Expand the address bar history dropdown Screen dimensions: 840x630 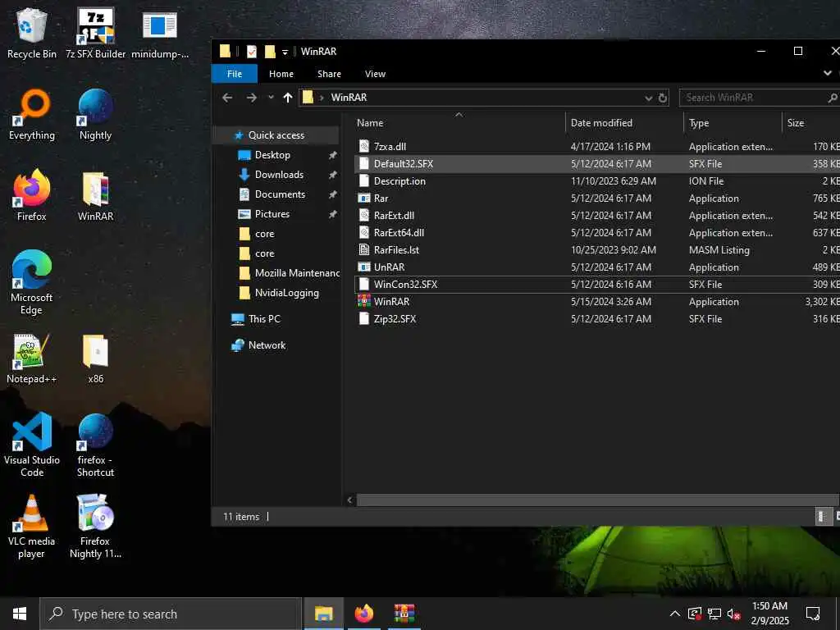[x=648, y=98]
